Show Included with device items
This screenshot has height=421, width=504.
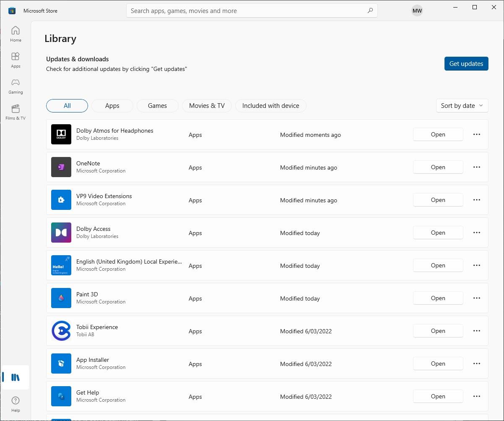(271, 106)
